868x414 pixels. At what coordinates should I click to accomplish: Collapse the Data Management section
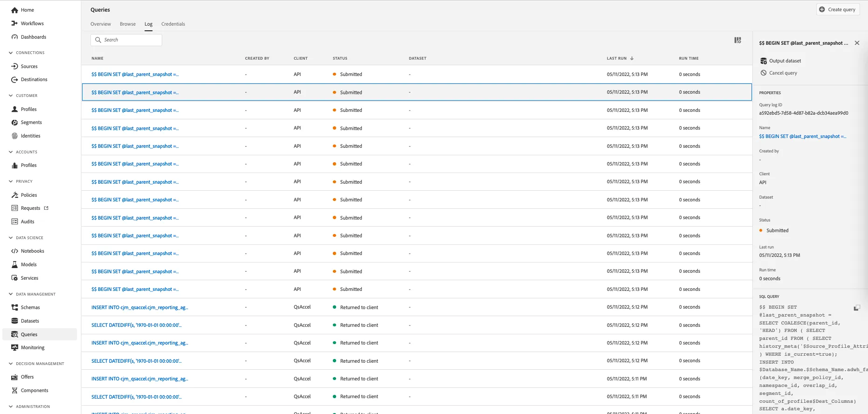[x=11, y=294]
